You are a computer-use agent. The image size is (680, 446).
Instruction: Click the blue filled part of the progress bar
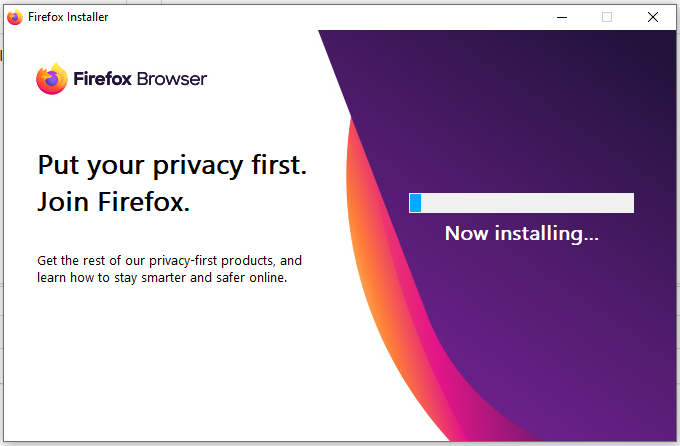[415, 203]
